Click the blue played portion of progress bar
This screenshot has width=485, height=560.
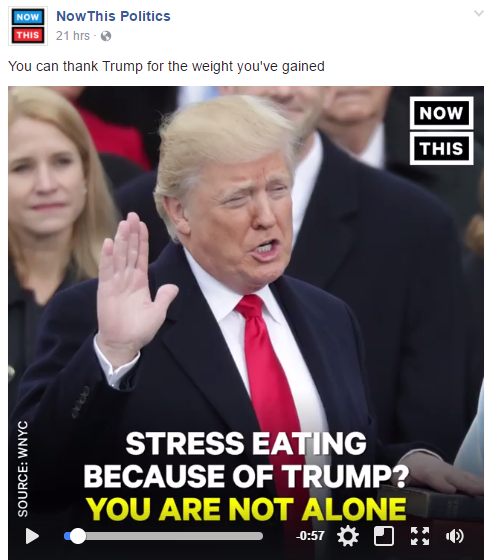(67, 536)
